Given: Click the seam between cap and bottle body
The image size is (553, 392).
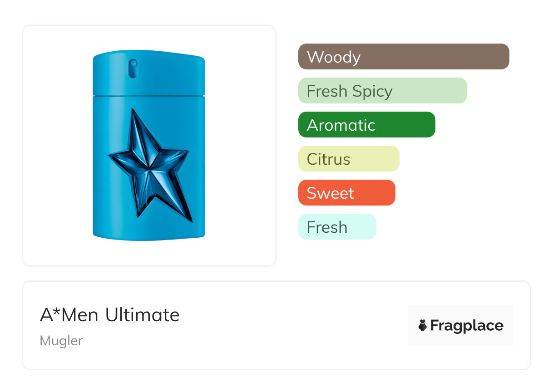Looking at the screenshot, I should point(149,96).
